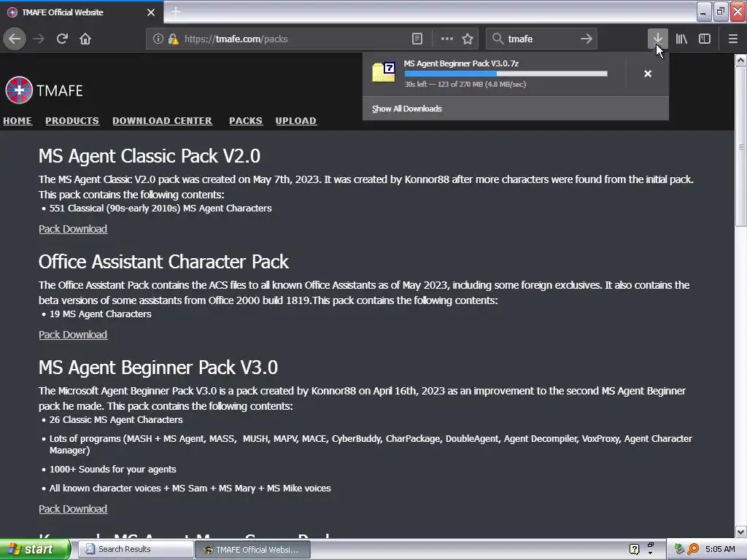
Task: Click the scrollbar up arrow
Action: point(740,60)
